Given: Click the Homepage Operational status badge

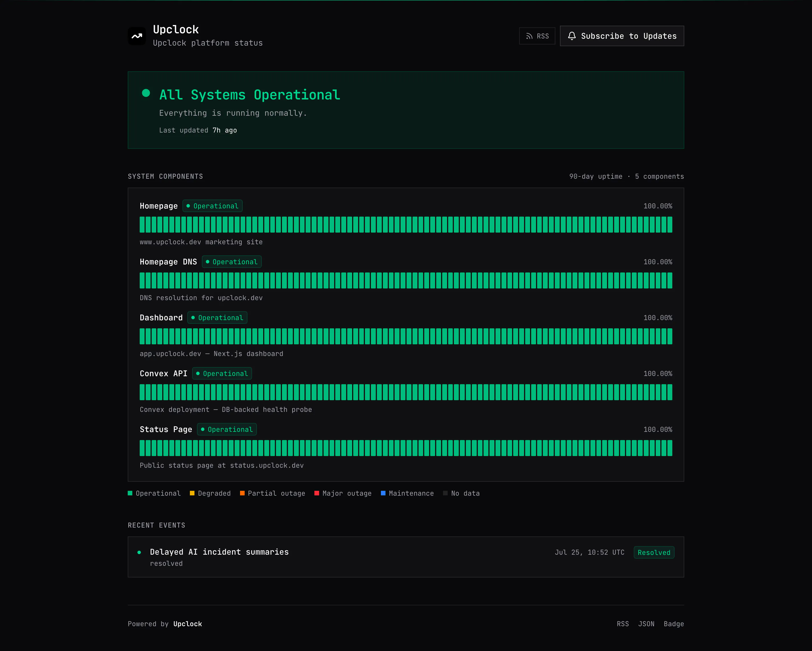Looking at the screenshot, I should pyautogui.click(x=212, y=206).
